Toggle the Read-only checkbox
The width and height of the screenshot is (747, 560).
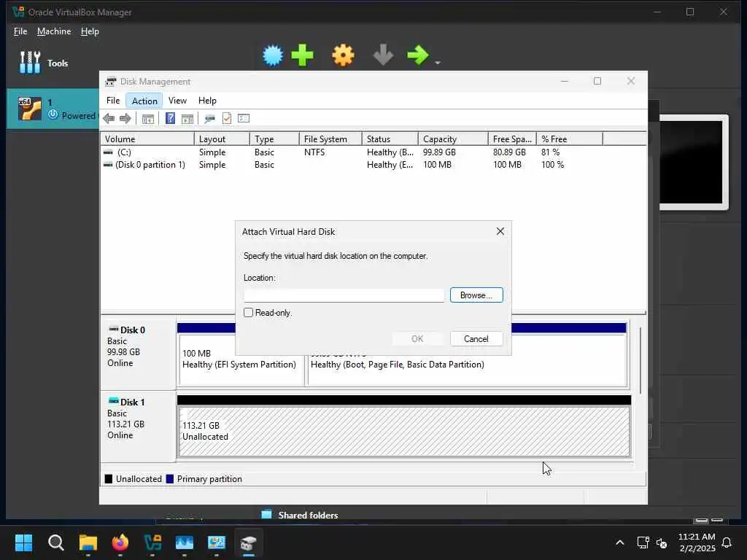pyautogui.click(x=248, y=312)
